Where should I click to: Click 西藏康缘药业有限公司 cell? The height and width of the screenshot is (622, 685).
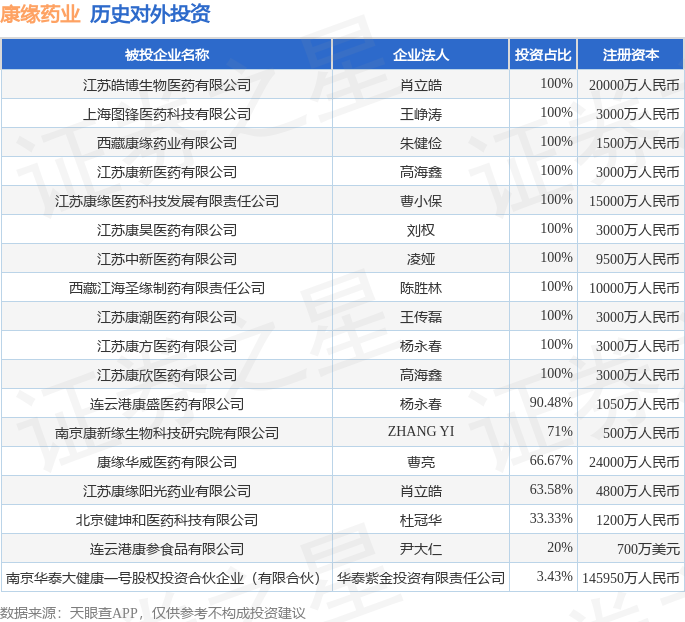166,143
